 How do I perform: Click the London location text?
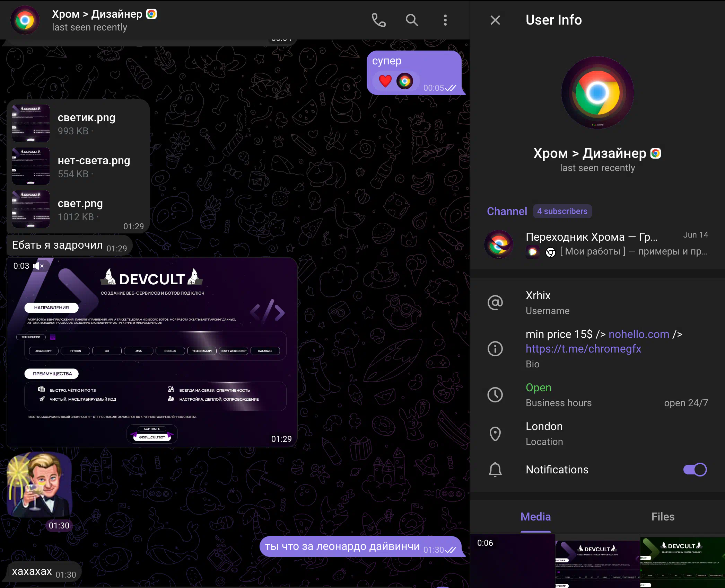click(x=544, y=426)
